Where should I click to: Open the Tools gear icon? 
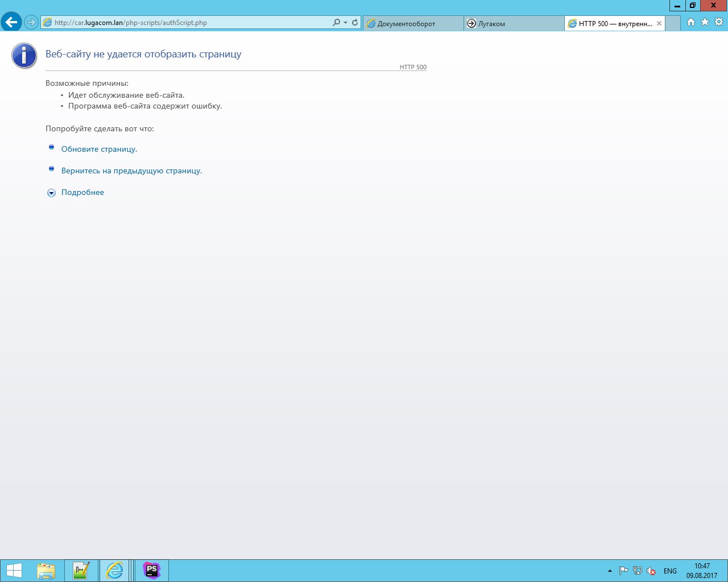719,22
